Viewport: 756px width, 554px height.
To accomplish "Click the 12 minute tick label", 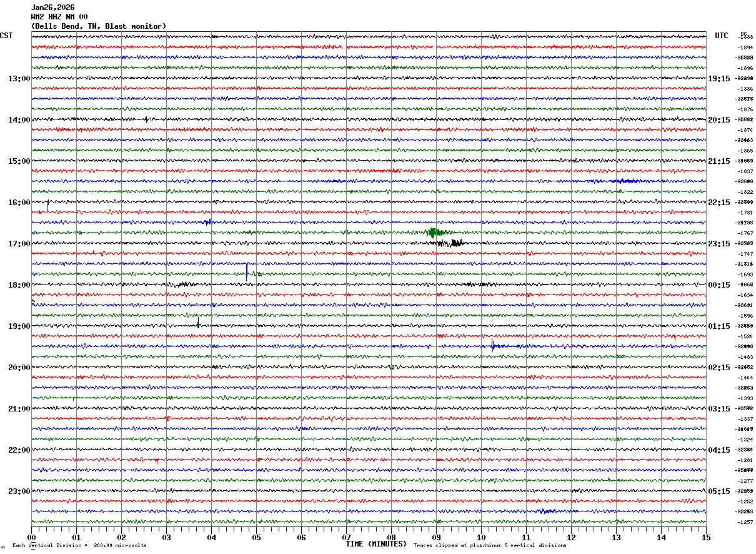I will pyautogui.click(x=571, y=537).
